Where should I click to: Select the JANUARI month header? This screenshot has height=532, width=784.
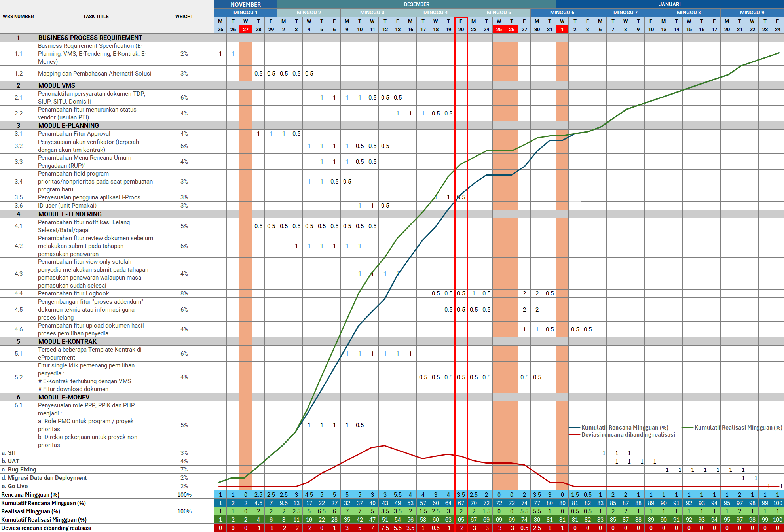[670, 4]
